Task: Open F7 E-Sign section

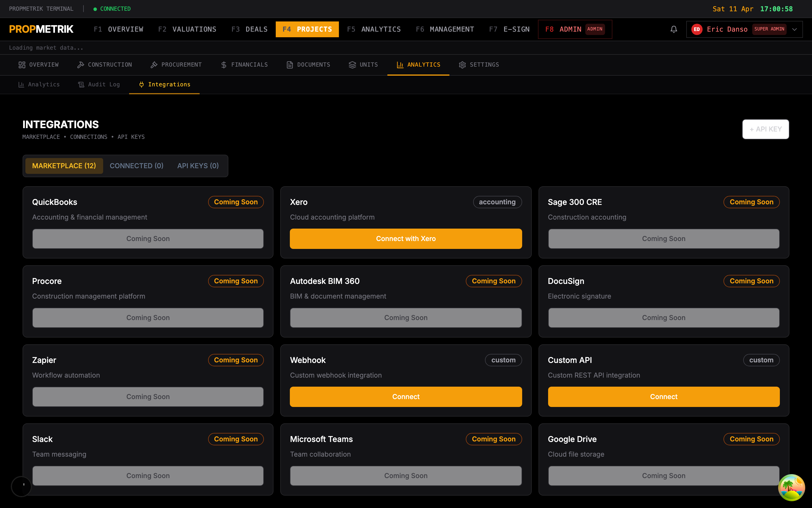Action: point(509,29)
